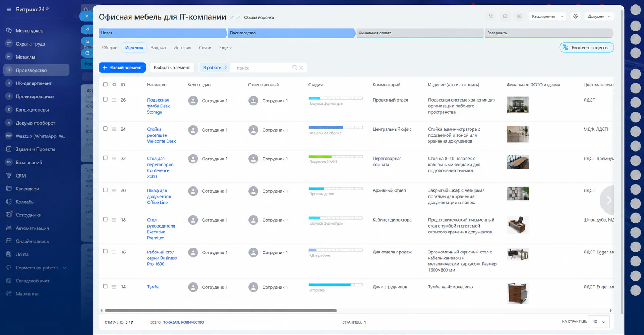Click stage progress bar for Тумба row
This screenshot has width=644, height=335.
click(x=336, y=285)
